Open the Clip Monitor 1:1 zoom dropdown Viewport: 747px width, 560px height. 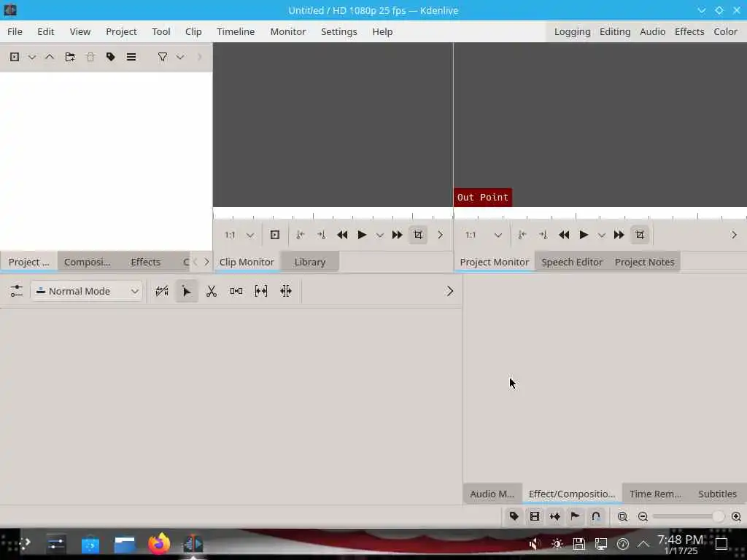coord(239,235)
